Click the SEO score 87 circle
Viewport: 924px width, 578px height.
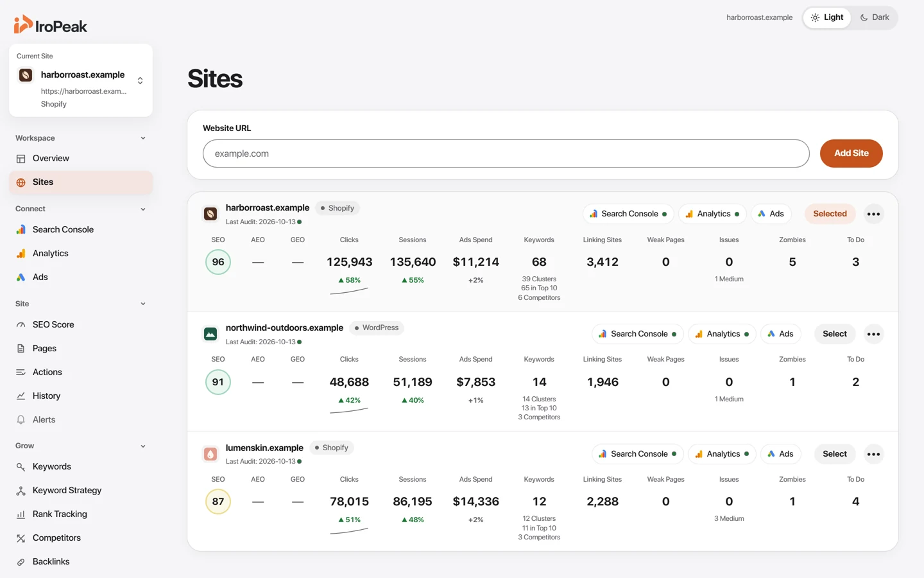click(218, 502)
